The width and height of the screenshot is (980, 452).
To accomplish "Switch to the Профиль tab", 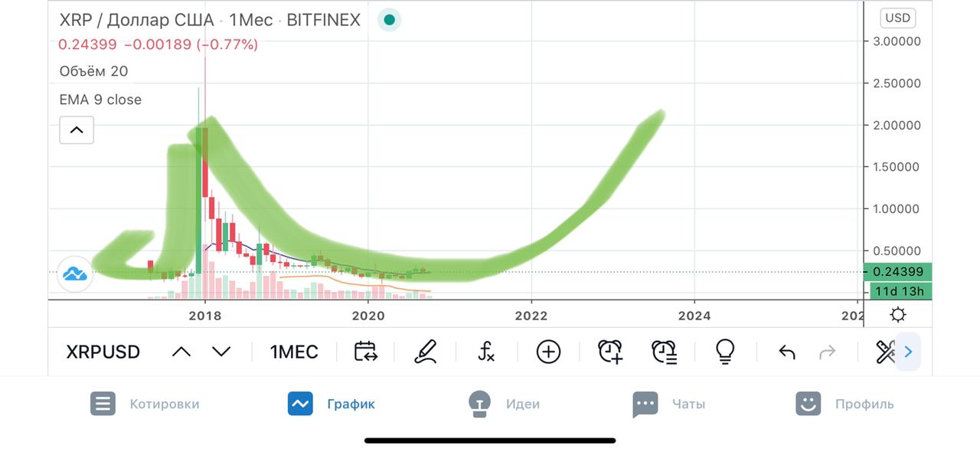I will click(844, 404).
